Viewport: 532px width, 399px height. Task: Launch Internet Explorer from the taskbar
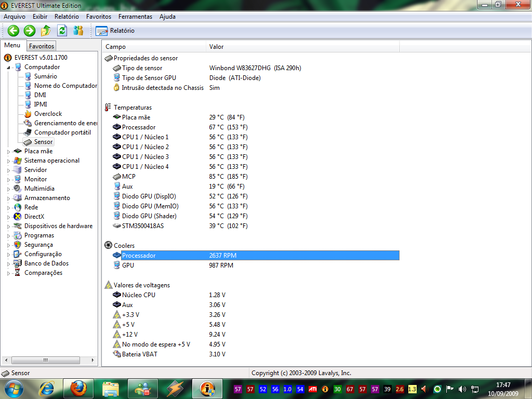pyautogui.click(x=47, y=389)
